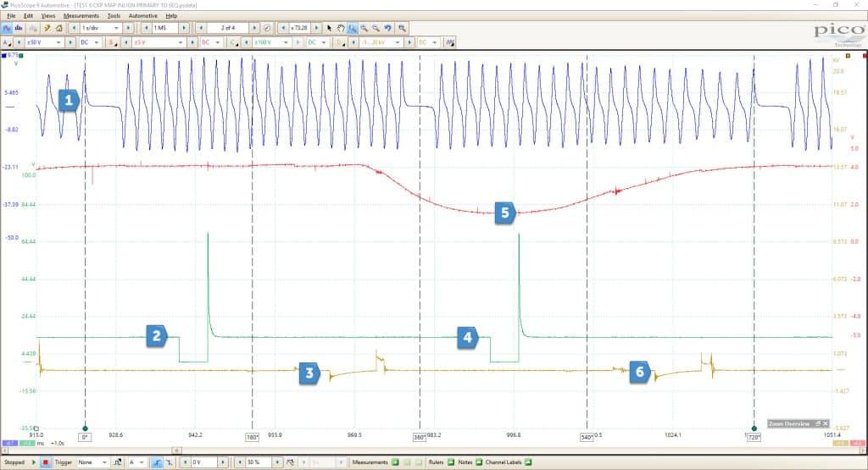Open the Channel C DC coupling dropdown
868x470 pixels.
tap(317, 42)
